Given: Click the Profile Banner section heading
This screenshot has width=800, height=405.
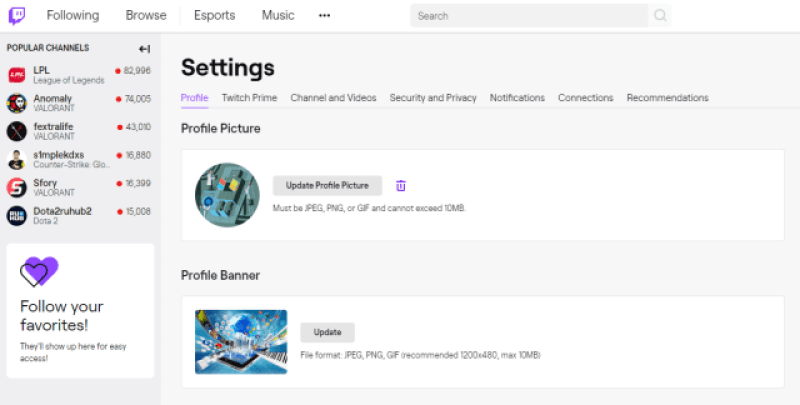Looking at the screenshot, I should 220,275.
